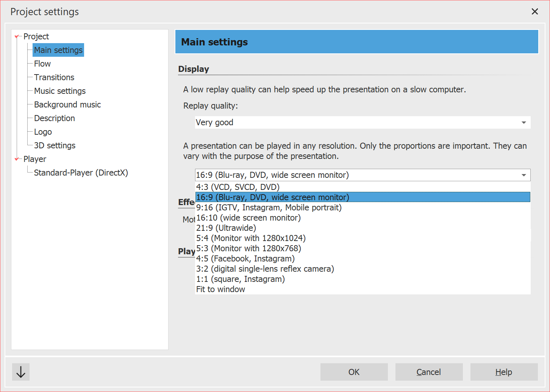550x392 pixels.
Task: Click the red expander arrow beside Player
Action: point(17,159)
